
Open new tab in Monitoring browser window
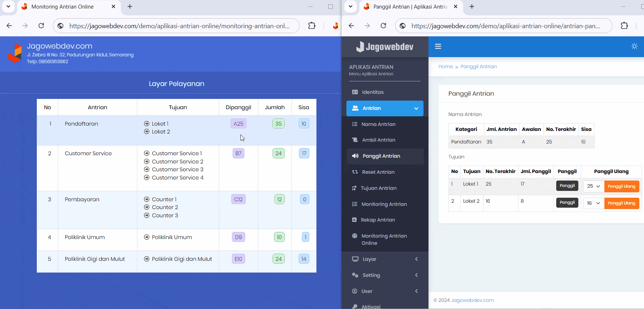[130, 6]
